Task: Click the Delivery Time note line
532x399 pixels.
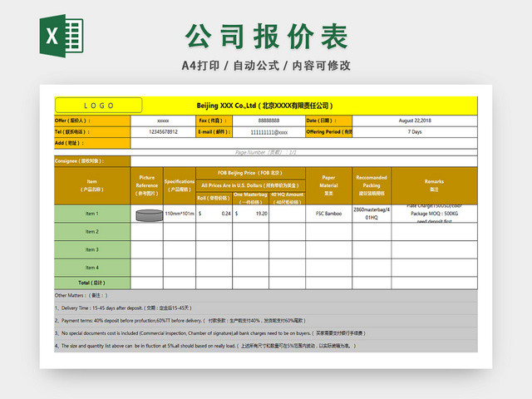Action: (124, 308)
